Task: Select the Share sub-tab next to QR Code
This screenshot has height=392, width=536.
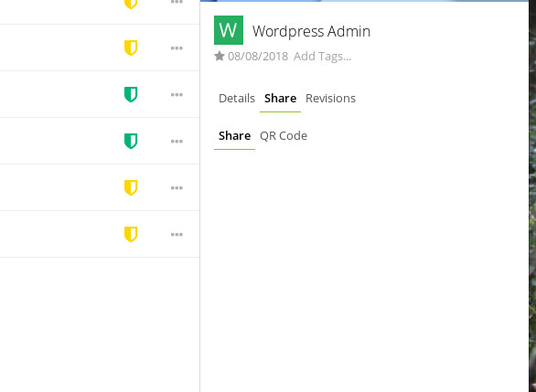Action: 234,136
